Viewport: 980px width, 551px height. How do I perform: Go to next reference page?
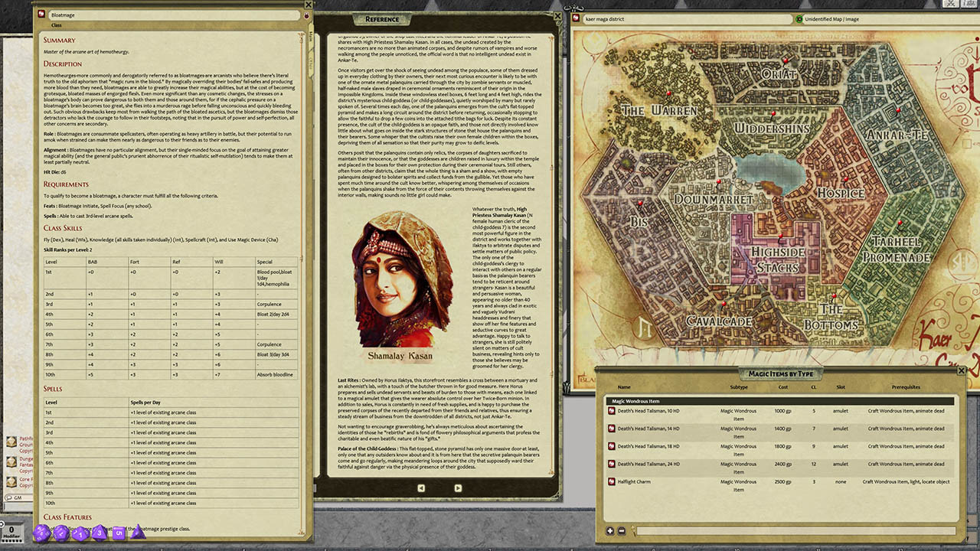coord(458,488)
